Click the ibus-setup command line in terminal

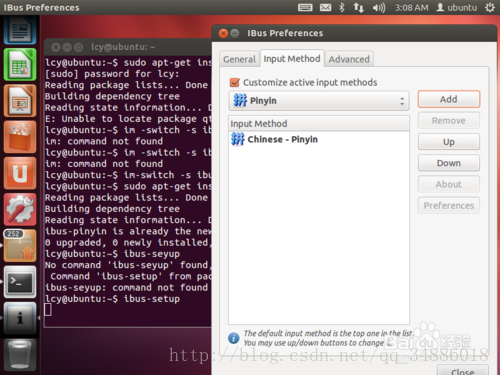pyautogui.click(x=112, y=298)
